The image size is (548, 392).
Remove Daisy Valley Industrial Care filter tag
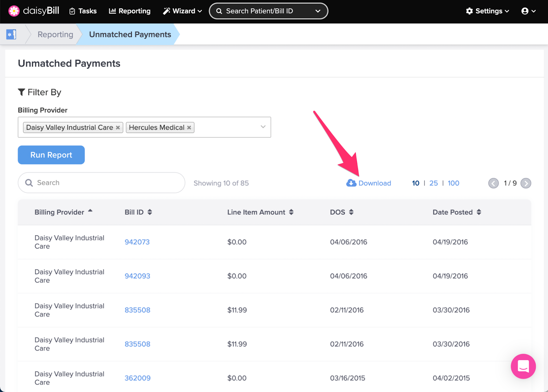118,127
